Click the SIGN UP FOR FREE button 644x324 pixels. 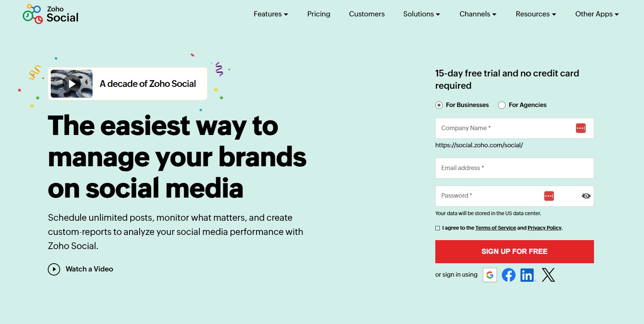514,251
